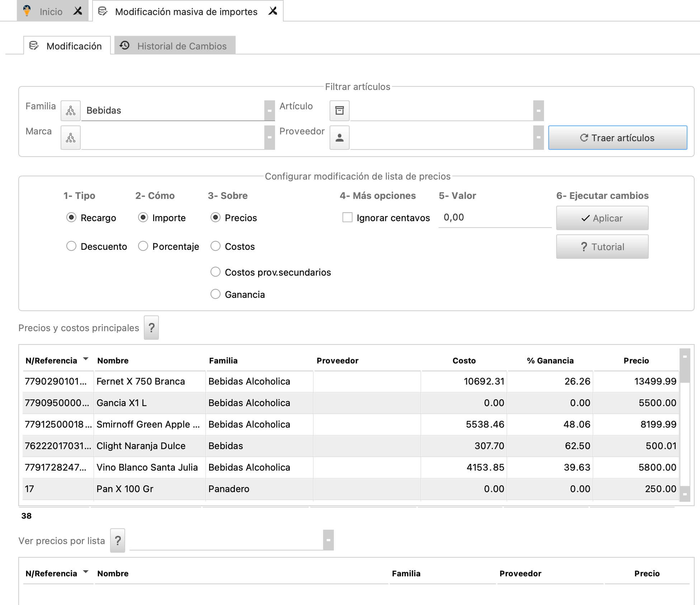Sort main table by Familia column

[223, 361]
